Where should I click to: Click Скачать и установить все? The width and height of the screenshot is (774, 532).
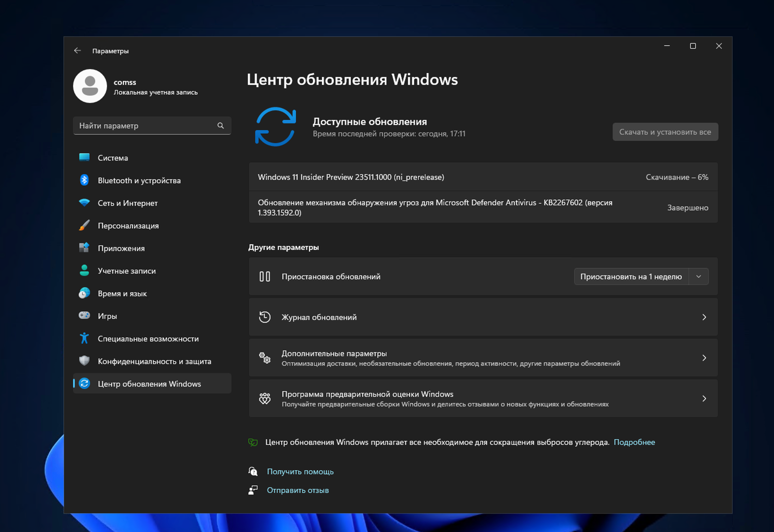click(665, 132)
